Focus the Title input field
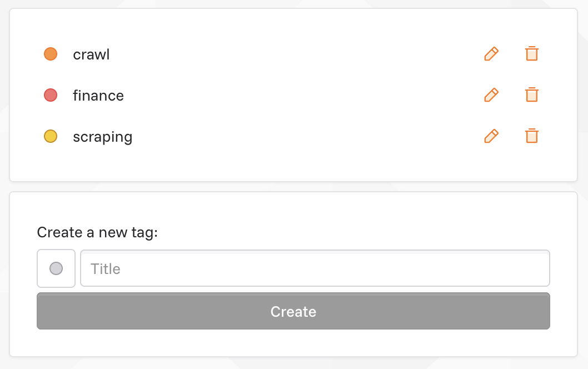588x369 pixels. (x=315, y=268)
